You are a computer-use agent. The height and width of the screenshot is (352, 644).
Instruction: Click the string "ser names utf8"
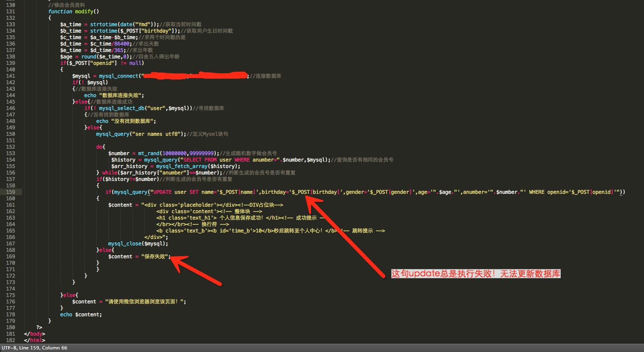coord(156,134)
